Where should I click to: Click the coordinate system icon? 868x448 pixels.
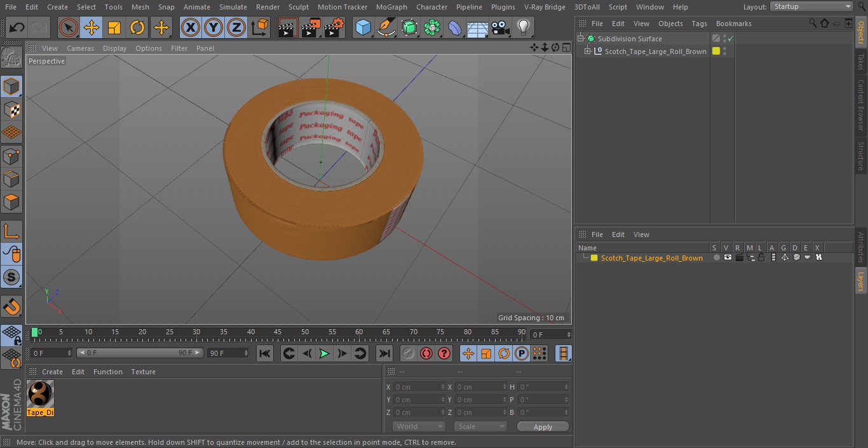pos(260,28)
